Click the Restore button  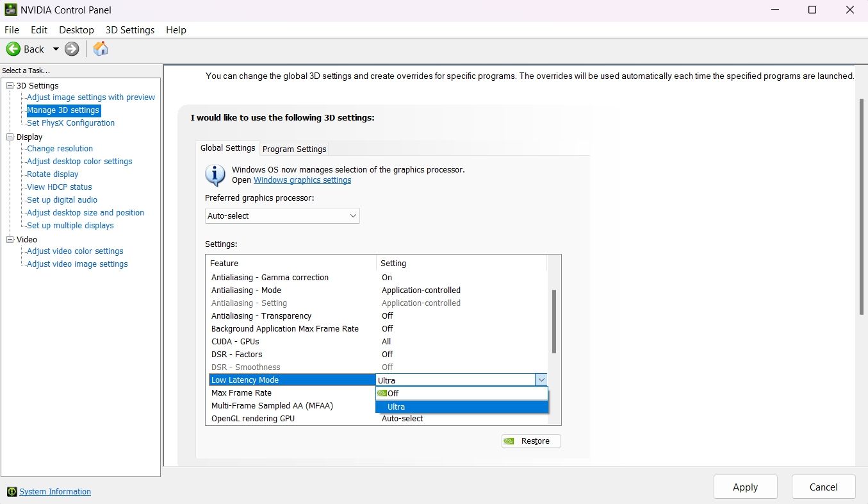point(531,441)
